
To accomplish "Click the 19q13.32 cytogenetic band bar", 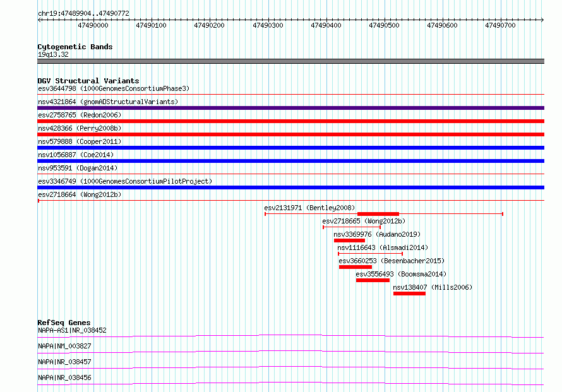I will pyautogui.click(x=290, y=61).
